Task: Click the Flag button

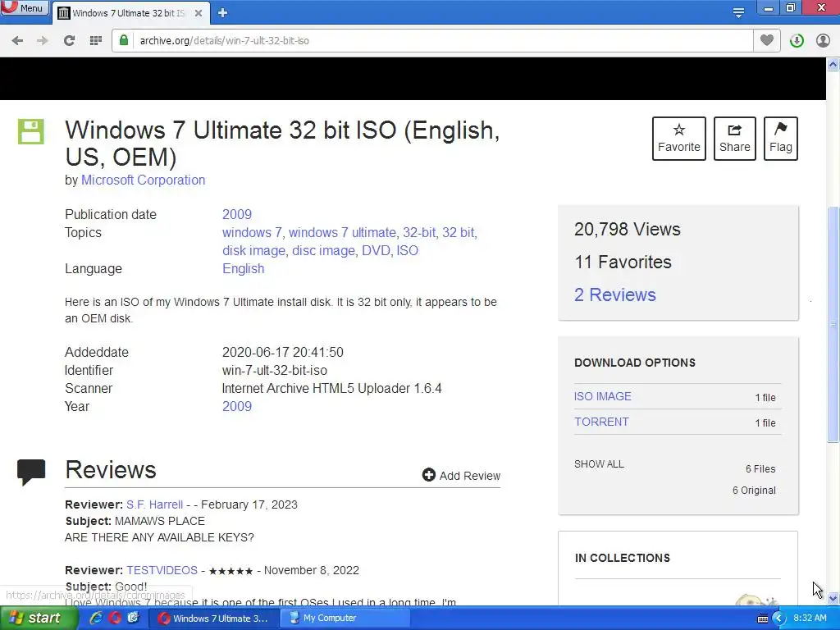Action: coord(781,139)
